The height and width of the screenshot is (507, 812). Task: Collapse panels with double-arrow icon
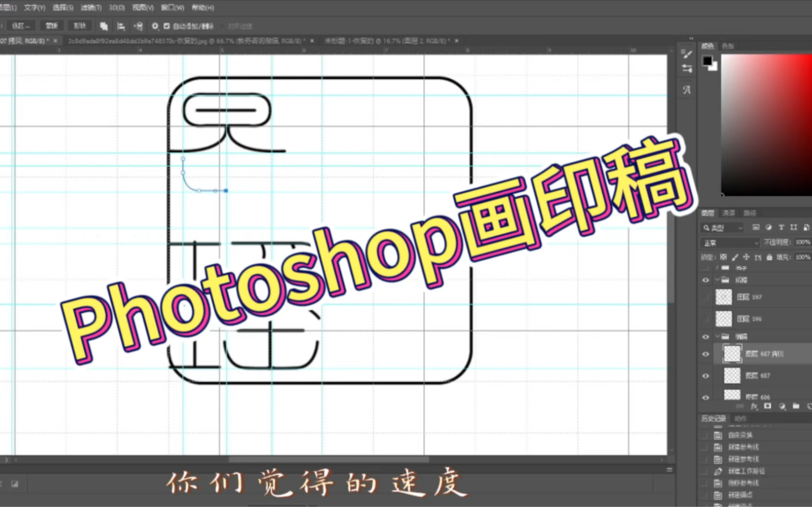click(692, 39)
